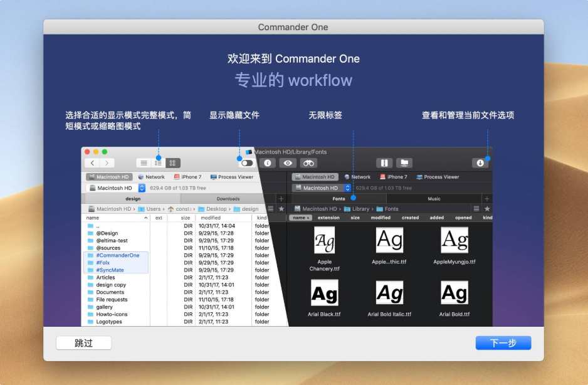Go forward with the right arrow toolbar icon
Screen dimensions: 588x385
coord(107,163)
